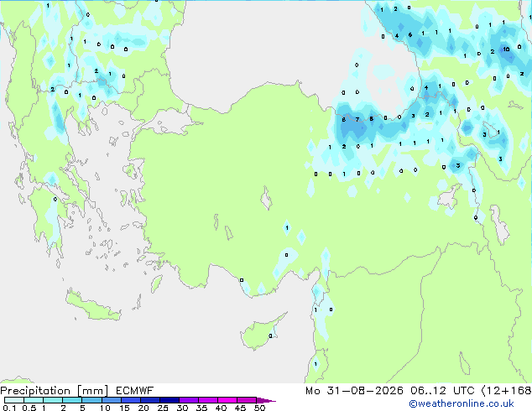This screenshot has width=532, height=411.
Task: Click the '06..12 UTC' time range text
Action: pyautogui.click(x=442, y=391)
